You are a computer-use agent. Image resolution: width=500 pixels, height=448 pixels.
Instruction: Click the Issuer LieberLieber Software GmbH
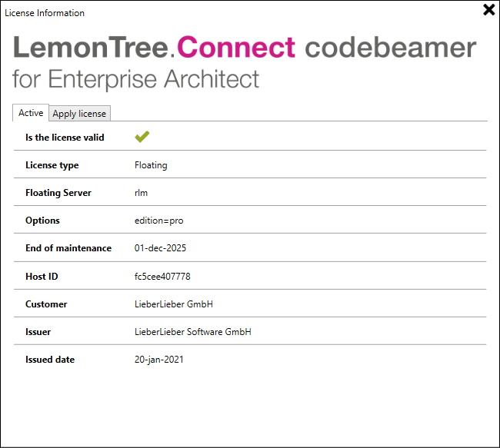(x=192, y=332)
